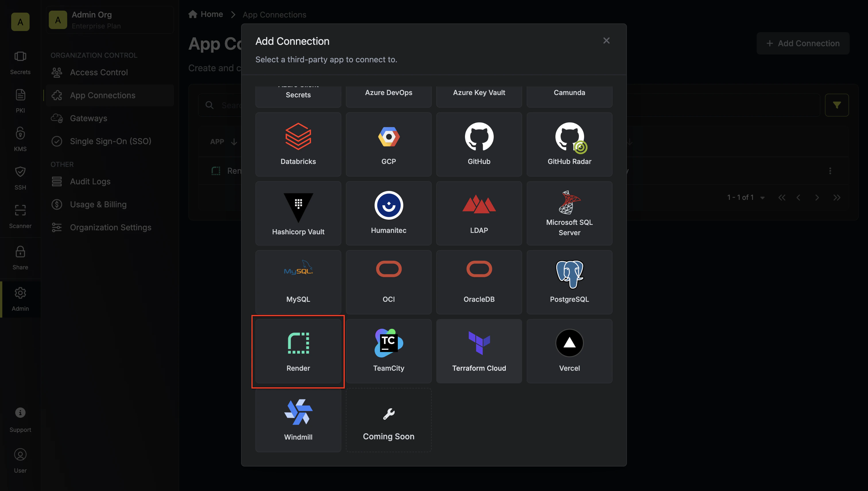Open Usage & Billing page
The height and width of the screenshot is (491, 868).
[110, 204]
